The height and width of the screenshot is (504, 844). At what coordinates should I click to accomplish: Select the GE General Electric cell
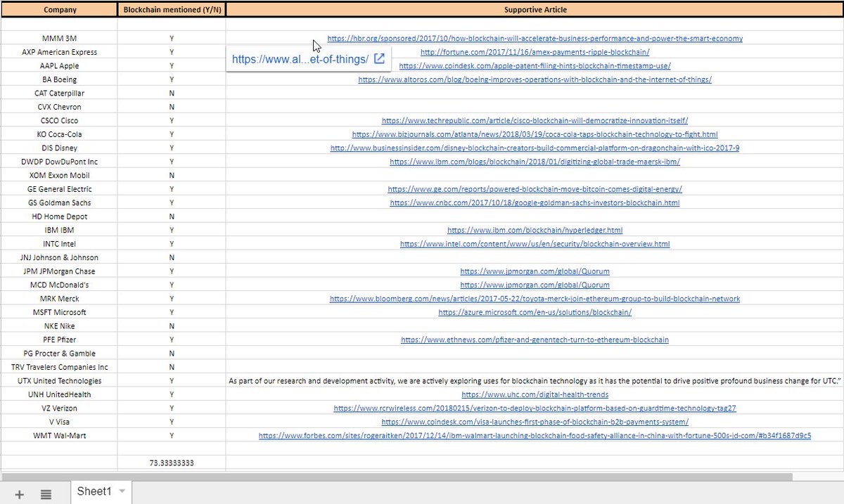(x=59, y=189)
